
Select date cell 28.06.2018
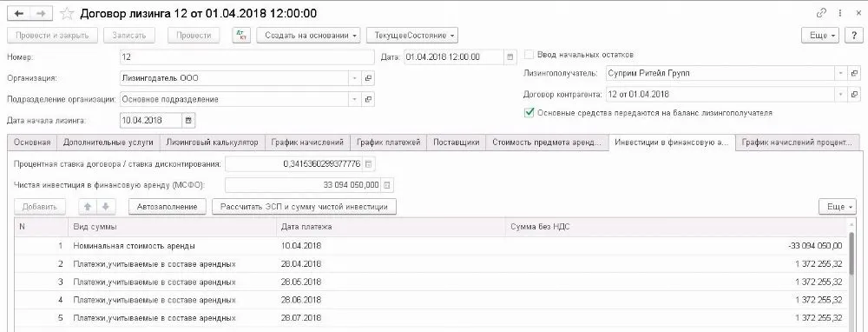391,300
